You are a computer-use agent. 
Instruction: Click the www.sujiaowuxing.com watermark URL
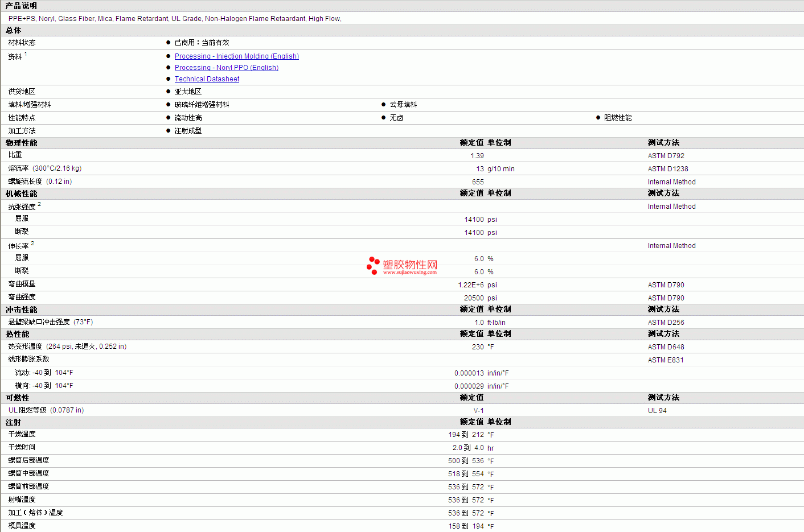[410, 273]
